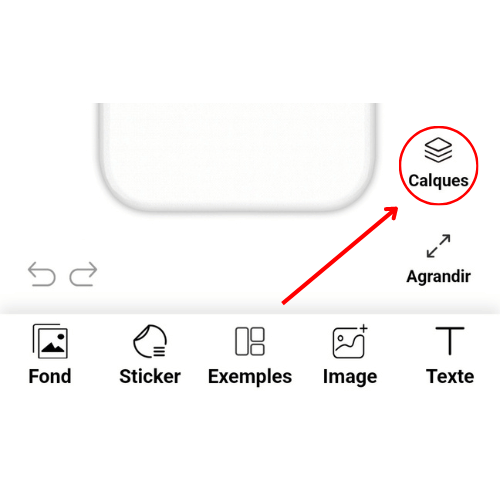Select the Fond label in the toolbar
The image size is (500, 500).
[x=50, y=376]
